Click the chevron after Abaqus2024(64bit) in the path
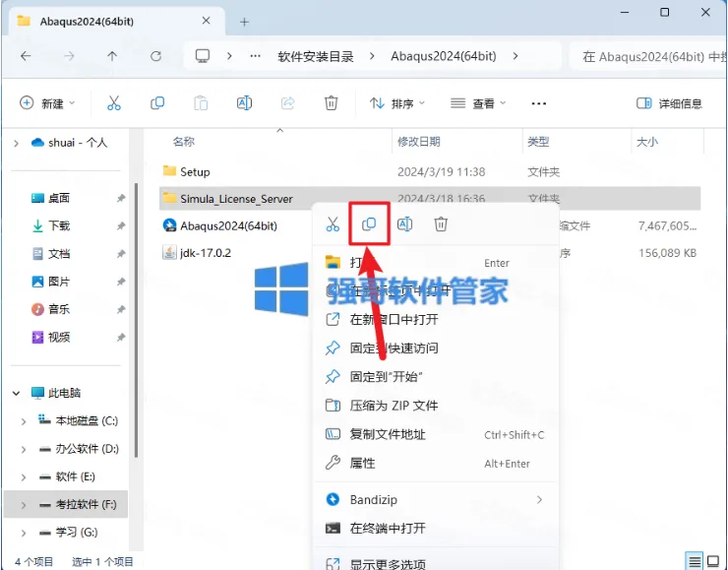This screenshot has width=728, height=570. tap(516, 56)
